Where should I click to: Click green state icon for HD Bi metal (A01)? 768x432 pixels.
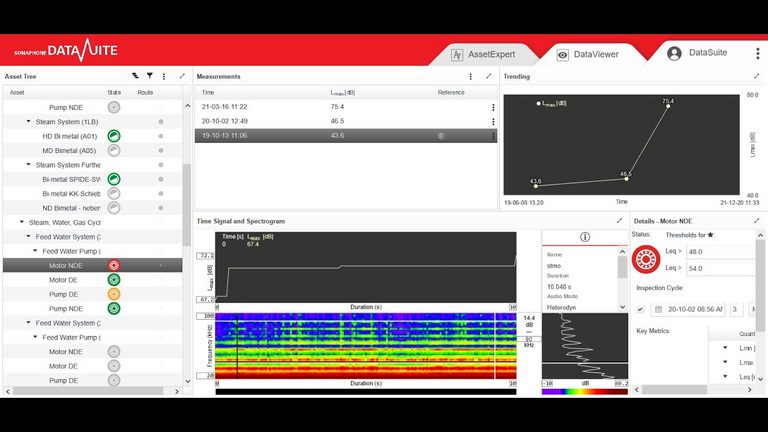[x=114, y=136]
